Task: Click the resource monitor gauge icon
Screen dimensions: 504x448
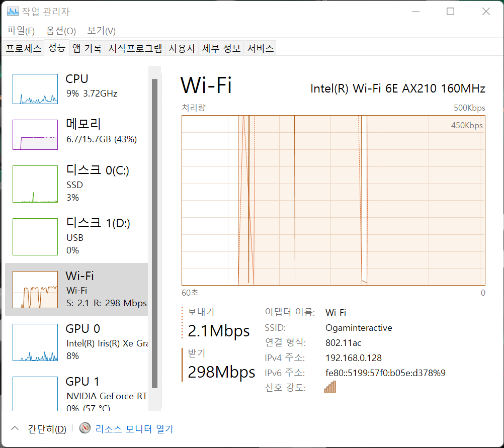Action: click(x=86, y=429)
